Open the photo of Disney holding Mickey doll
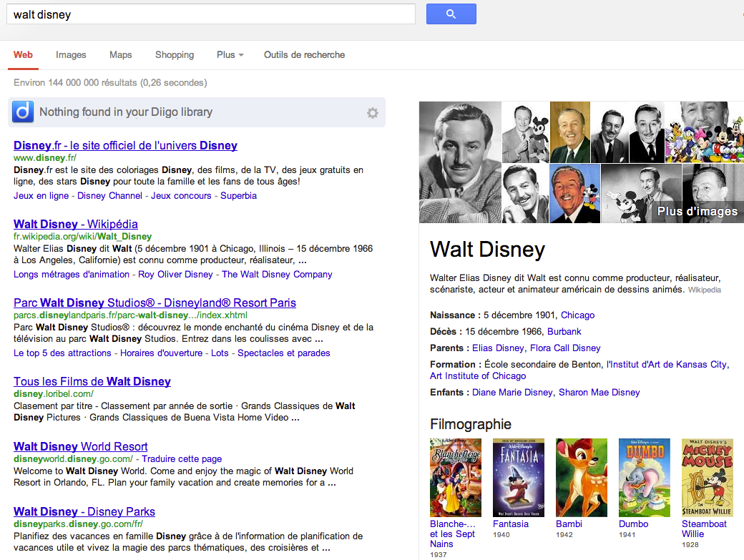 (x=525, y=132)
